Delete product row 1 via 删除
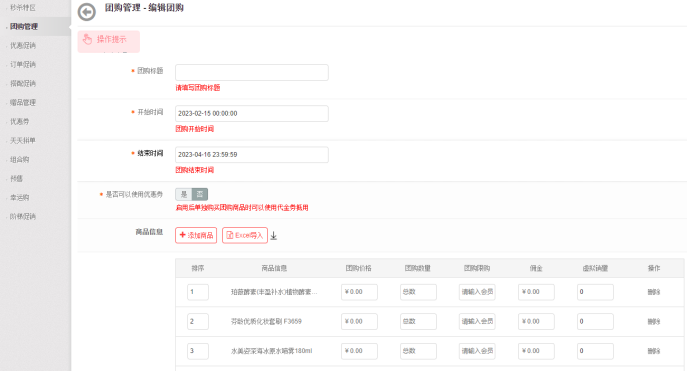687x372 pixels. point(654,292)
